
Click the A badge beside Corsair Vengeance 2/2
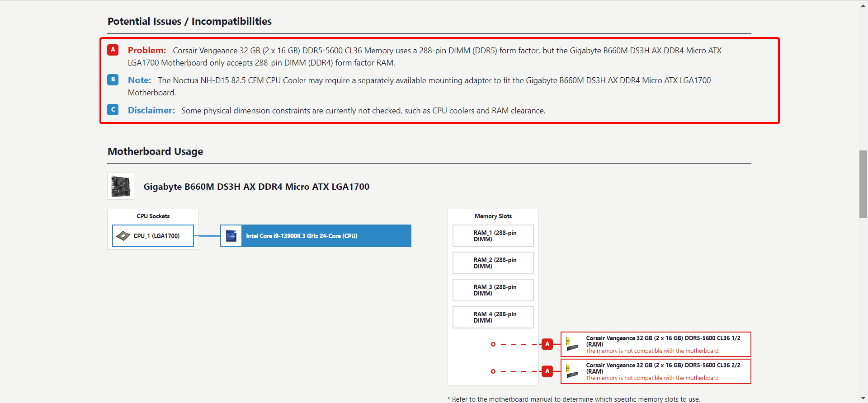click(x=547, y=371)
